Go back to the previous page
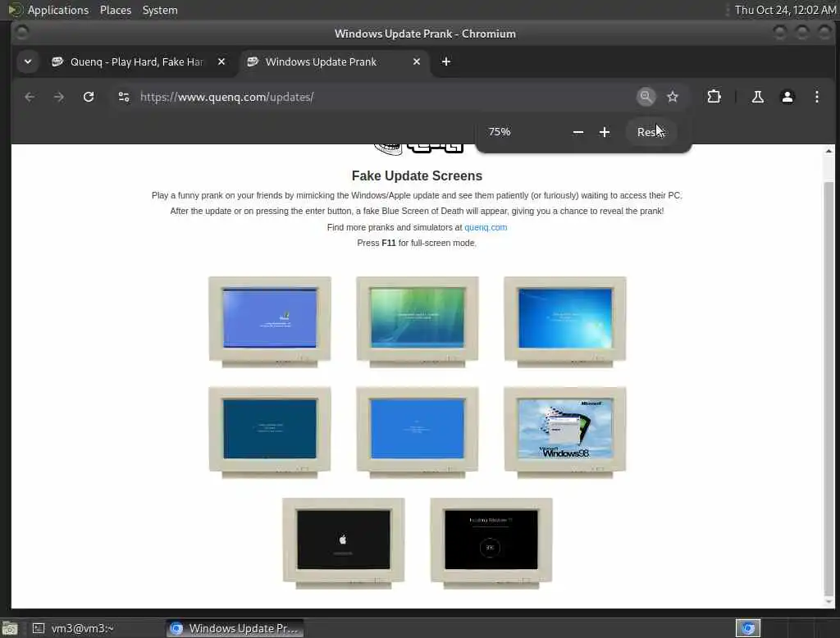The image size is (840, 638). point(30,97)
